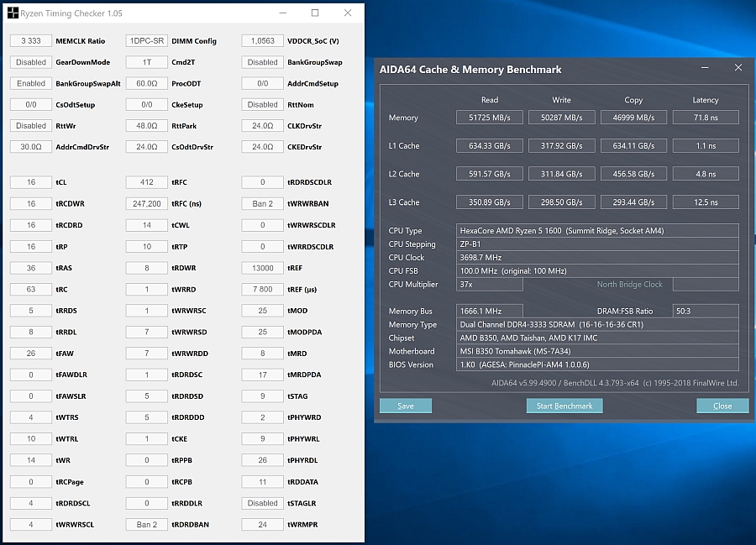The height and width of the screenshot is (545, 756).
Task: Click CPU Multiplier value 37x
Action: pos(490,285)
